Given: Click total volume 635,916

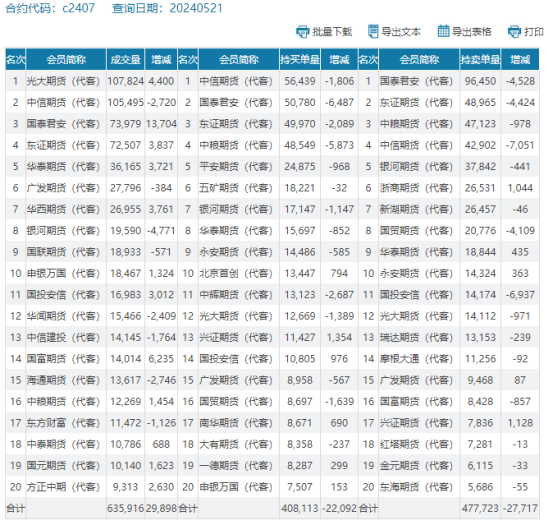Looking at the screenshot, I should [125, 508].
